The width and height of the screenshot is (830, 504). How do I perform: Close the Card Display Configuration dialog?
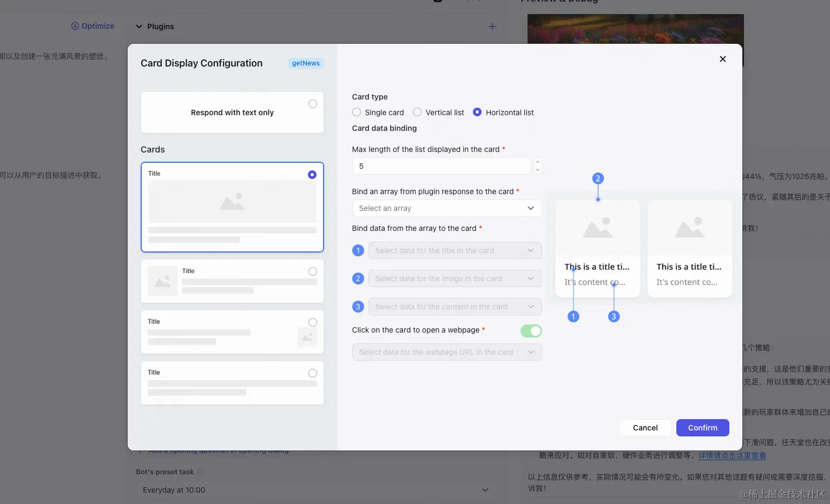pyautogui.click(x=722, y=59)
